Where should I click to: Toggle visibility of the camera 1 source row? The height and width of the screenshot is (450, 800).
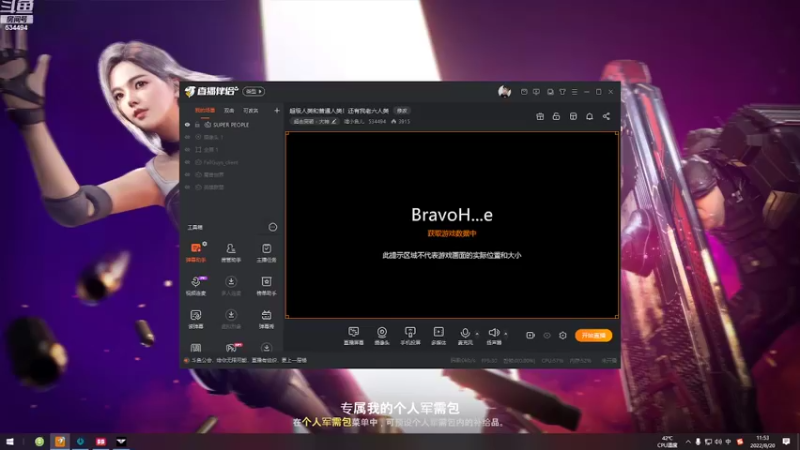pyautogui.click(x=187, y=137)
